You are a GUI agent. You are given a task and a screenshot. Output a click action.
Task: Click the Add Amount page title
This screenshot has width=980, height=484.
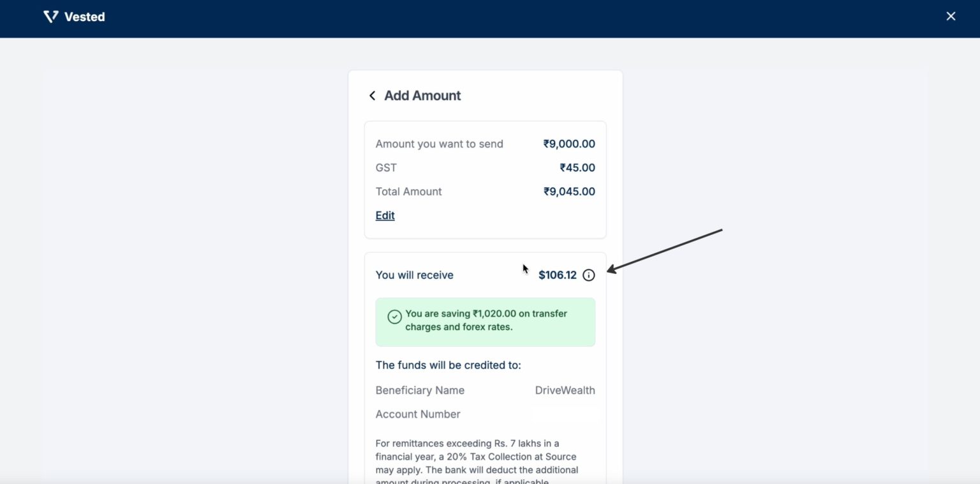[422, 95]
